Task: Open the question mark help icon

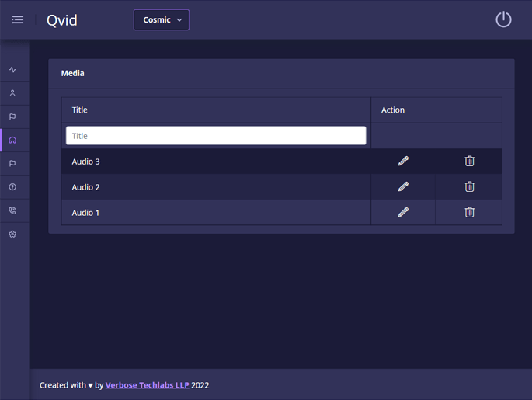Action: (x=12, y=187)
